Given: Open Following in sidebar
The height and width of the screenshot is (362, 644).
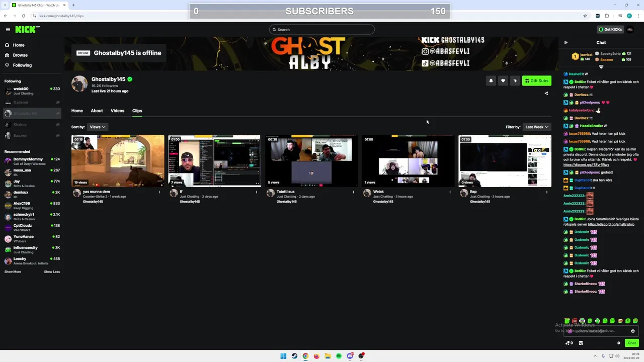Looking at the screenshot, I should pyautogui.click(x=22, y=65).
